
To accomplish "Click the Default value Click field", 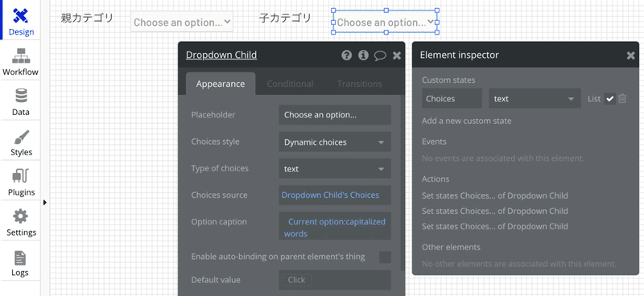I will click(335, 280).
